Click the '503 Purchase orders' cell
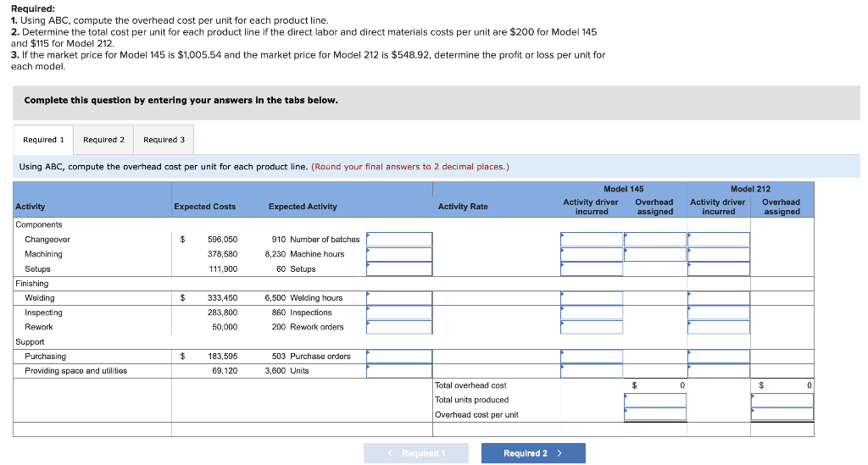 (311, 357)
